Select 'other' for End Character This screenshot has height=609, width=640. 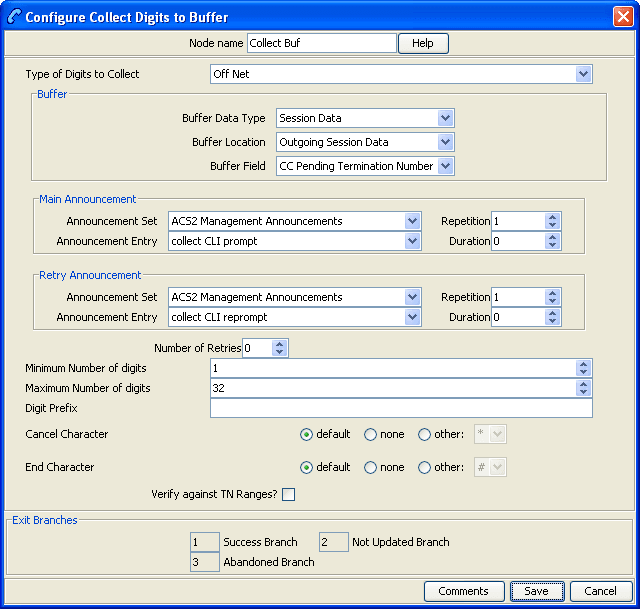[x=425, y=467]
